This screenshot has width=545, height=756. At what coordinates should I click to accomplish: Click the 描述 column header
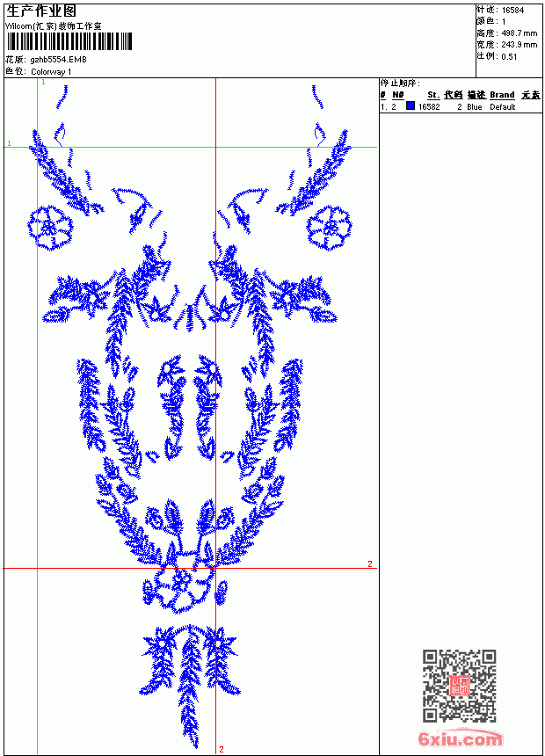coord(476,95)
